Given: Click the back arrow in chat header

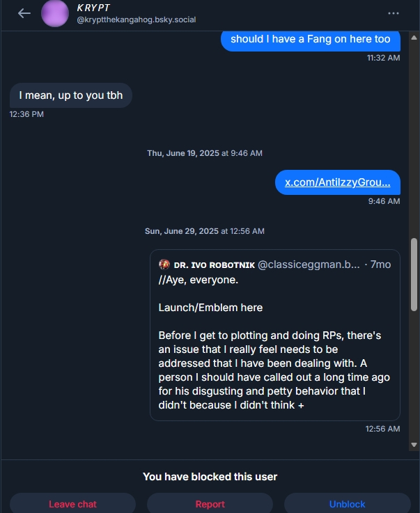Looking at the screenshot, I should pyautogui.click(x=24, y=13).
